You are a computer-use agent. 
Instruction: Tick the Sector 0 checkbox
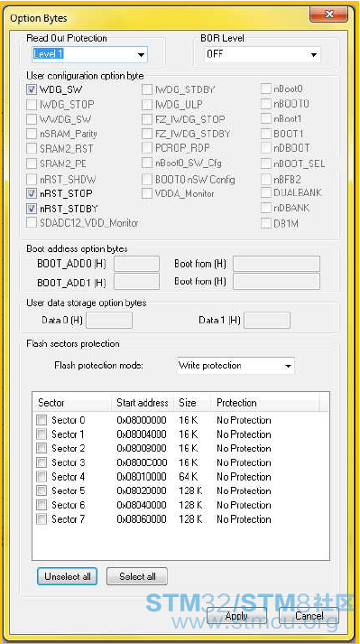42,420
